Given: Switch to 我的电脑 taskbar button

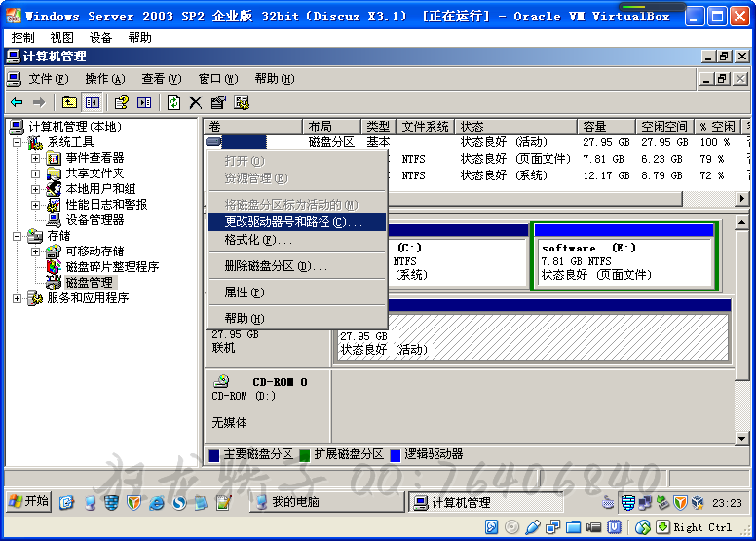Looking at the screenshot, I should pyautogui.click(x=327, y=502).
